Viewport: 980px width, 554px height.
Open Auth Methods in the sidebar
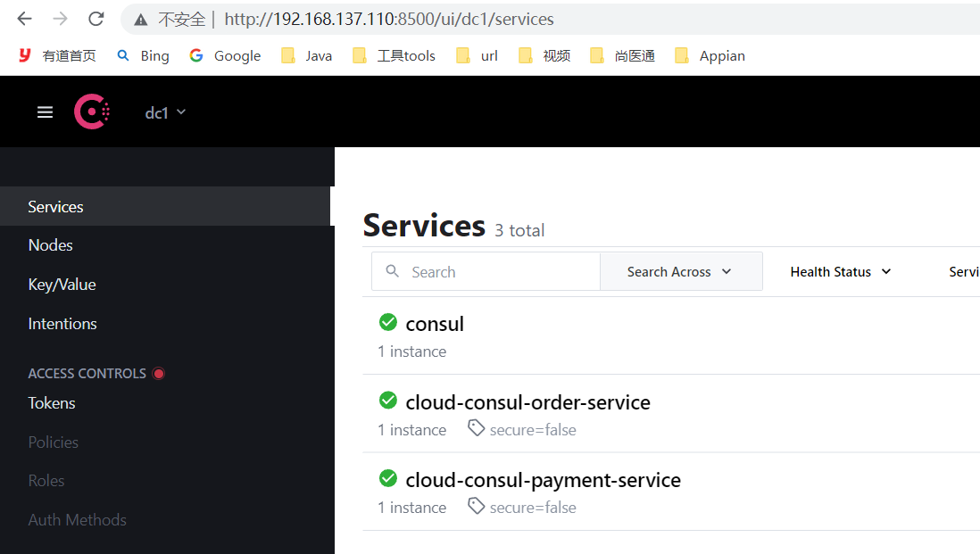pyautogui.click(x=77, y=519)
